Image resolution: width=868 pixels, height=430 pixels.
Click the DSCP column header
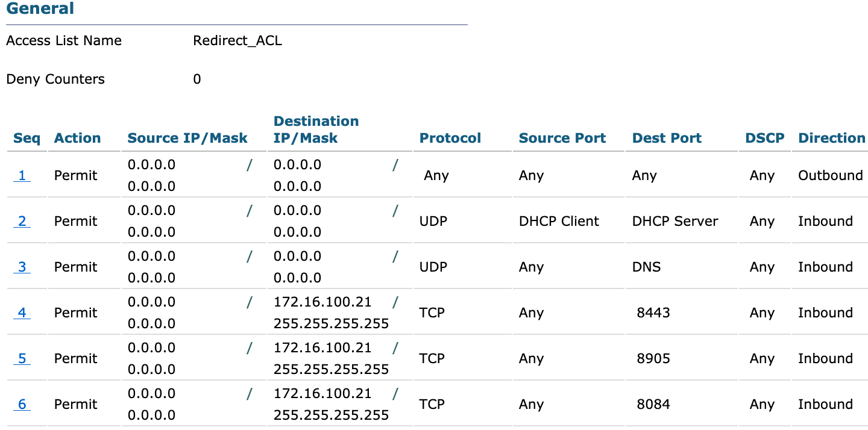764,138
